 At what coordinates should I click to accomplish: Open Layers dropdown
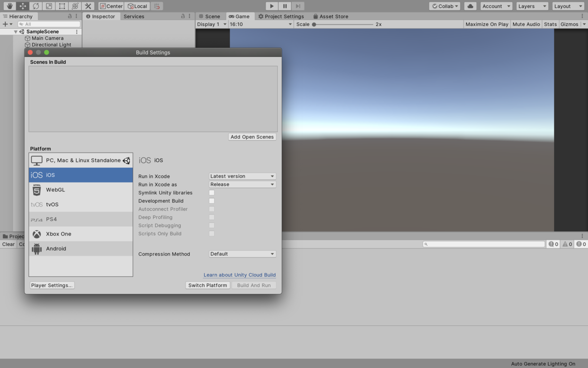532,6
